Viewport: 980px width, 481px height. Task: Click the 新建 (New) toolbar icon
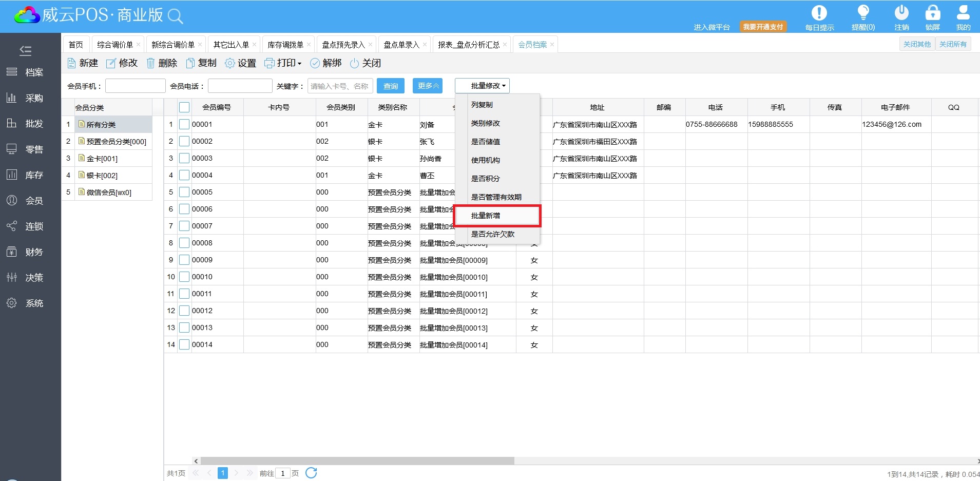(x=72, y=63)
